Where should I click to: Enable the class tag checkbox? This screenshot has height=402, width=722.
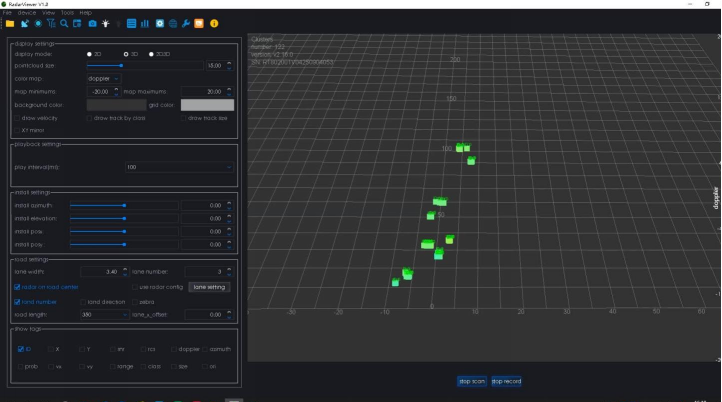[x=143, y=367]
